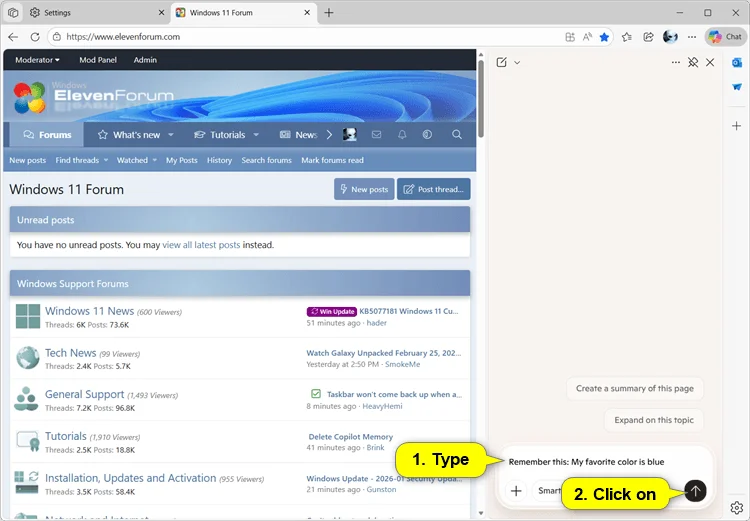Switch to the Windows 11 Forum tab
This screenshot has width=750, height=521.
[244, 13]
